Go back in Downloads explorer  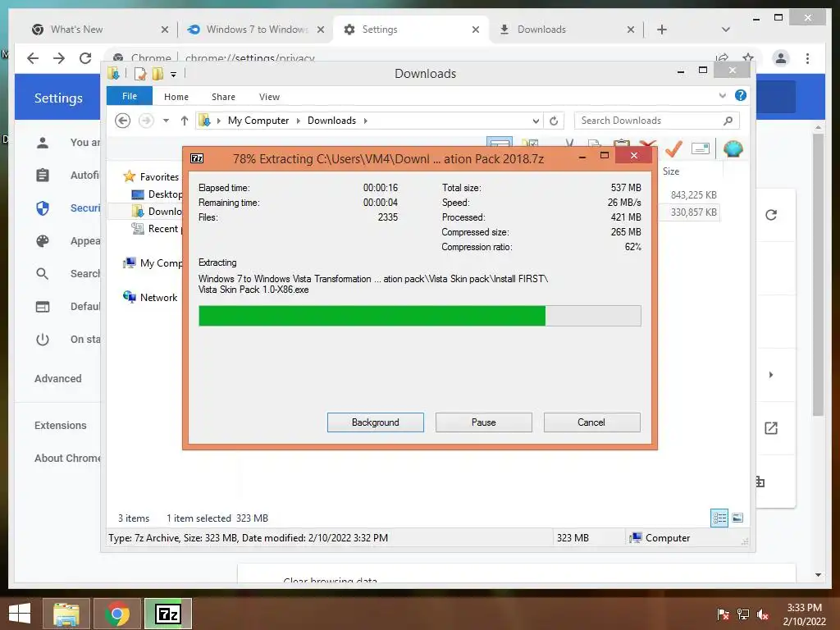123,121
